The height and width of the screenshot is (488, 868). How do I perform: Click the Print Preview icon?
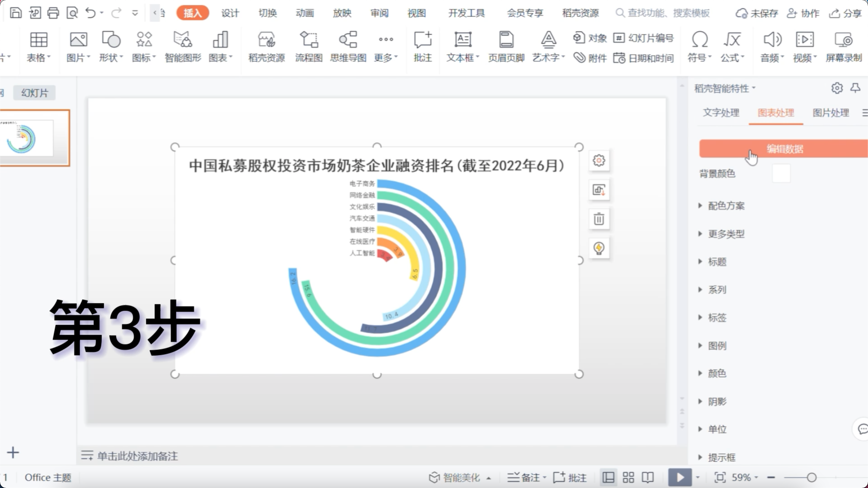tap(72, 13)
